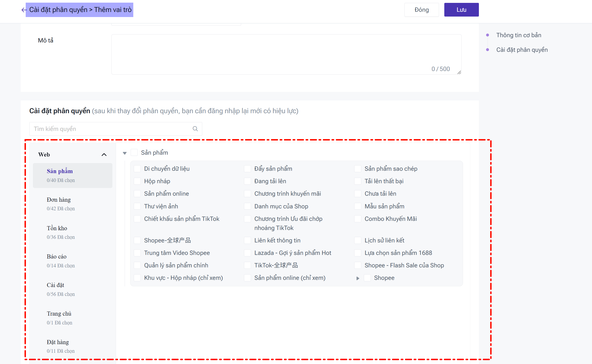Focus the Tìm kiếm quyền search box
This screenshot has width=592, height=364.
click(111, 129)
